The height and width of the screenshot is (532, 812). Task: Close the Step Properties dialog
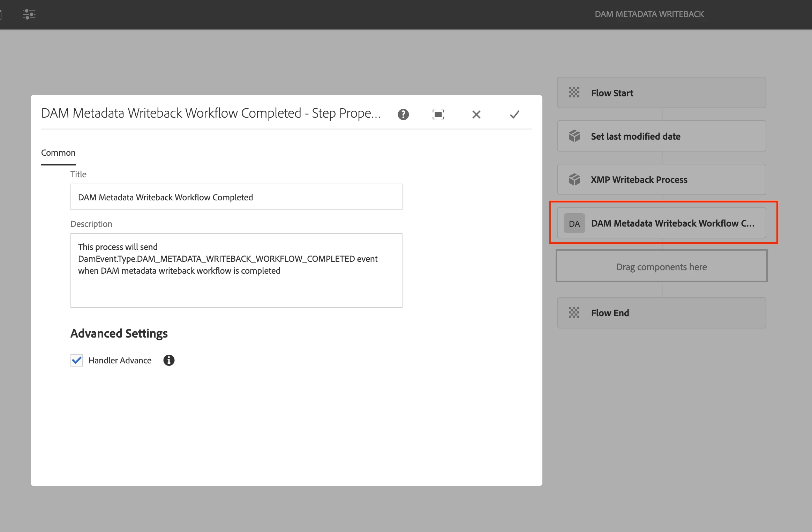click(x=476, y=114)
